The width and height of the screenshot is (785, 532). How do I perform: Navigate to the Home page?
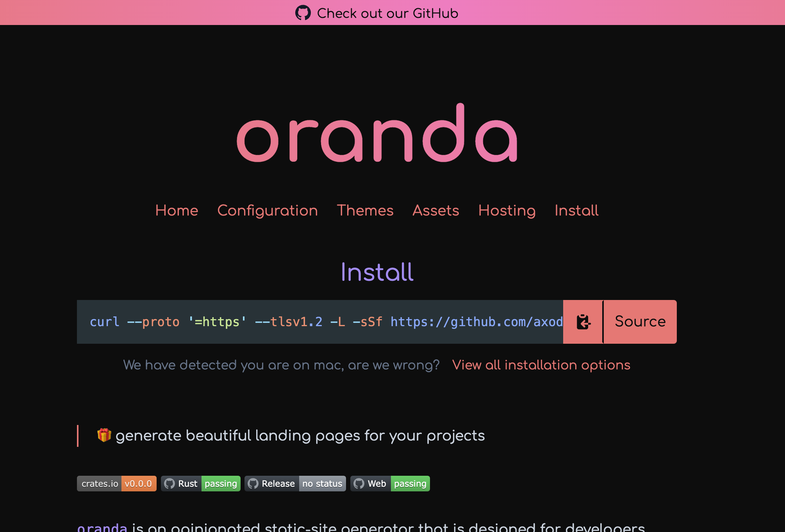point(177,211)
